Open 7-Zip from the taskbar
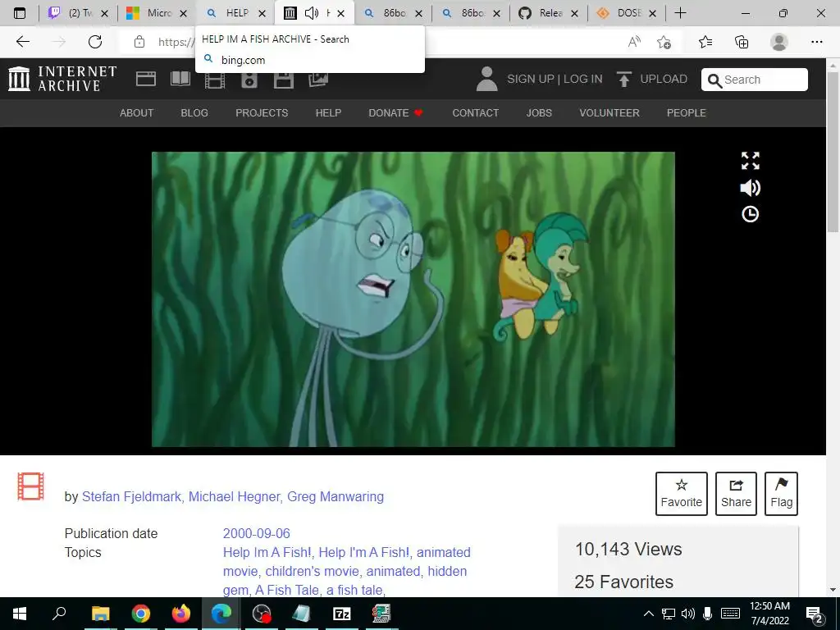The width and height of the screenshot is (840, 630). [x=342, y=614]
